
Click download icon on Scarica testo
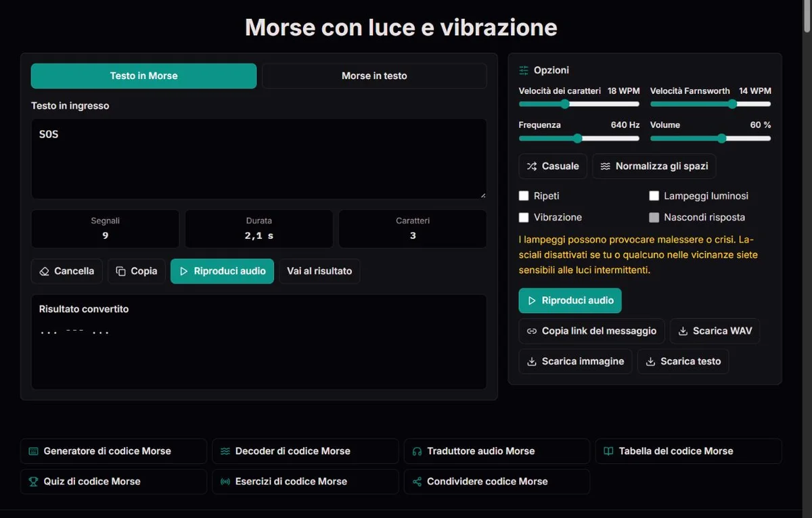650,362
